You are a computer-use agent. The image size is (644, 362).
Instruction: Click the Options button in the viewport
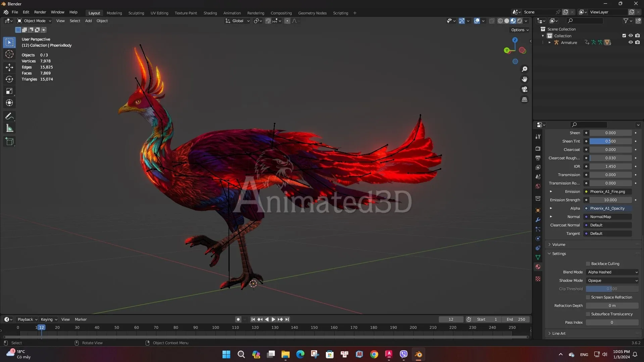519,30
